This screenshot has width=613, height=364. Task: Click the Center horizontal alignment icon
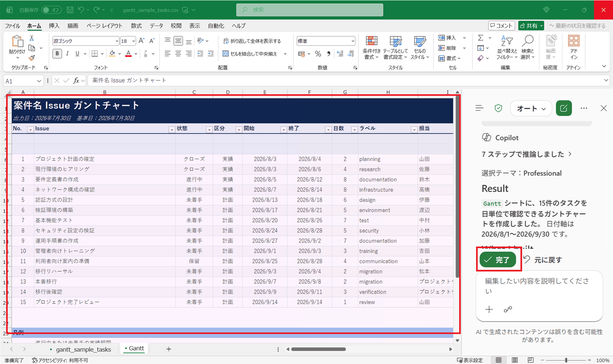(x=178, y=54)
